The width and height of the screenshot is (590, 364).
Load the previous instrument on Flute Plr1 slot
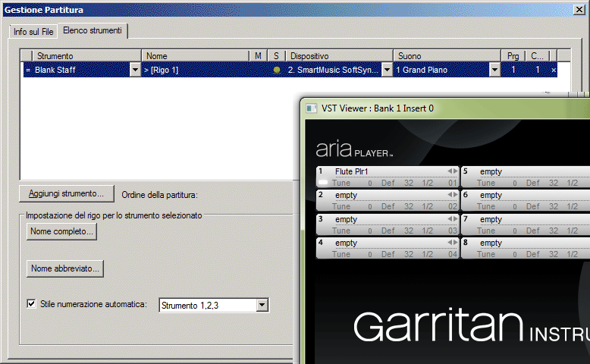pyautogui.click(x=450, y=171)
